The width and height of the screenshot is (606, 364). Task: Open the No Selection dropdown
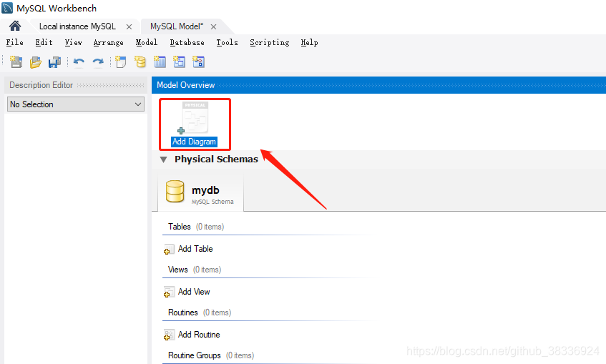click(x=76, y=104)
